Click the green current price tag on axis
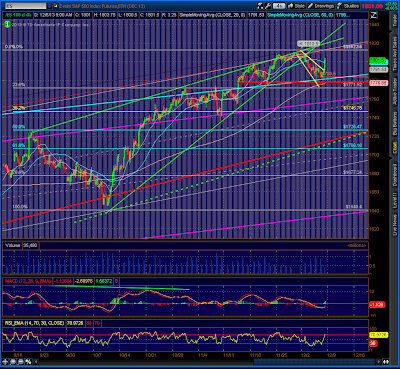 point(378,61)
